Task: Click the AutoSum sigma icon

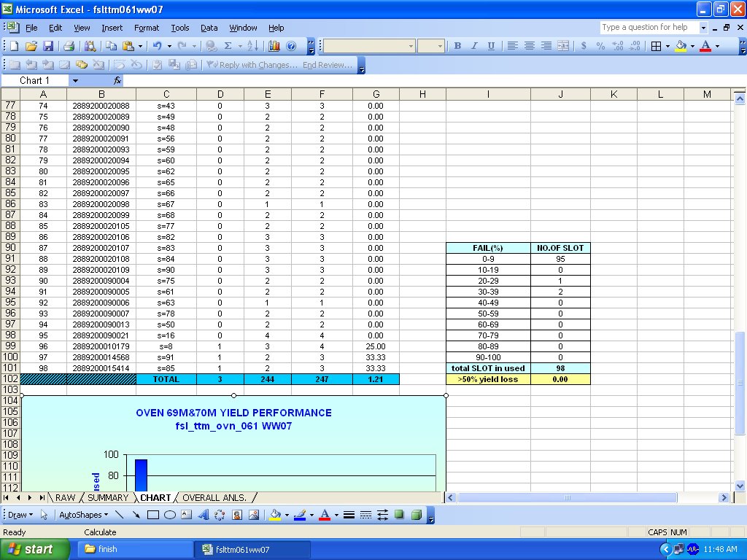Action: pos(228,46)
